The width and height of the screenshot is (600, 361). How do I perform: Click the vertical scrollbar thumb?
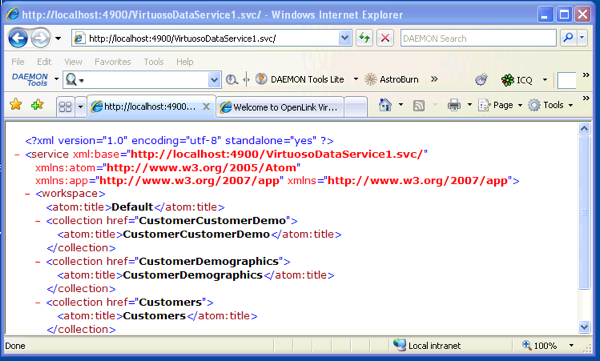click(x=584, y=212)
